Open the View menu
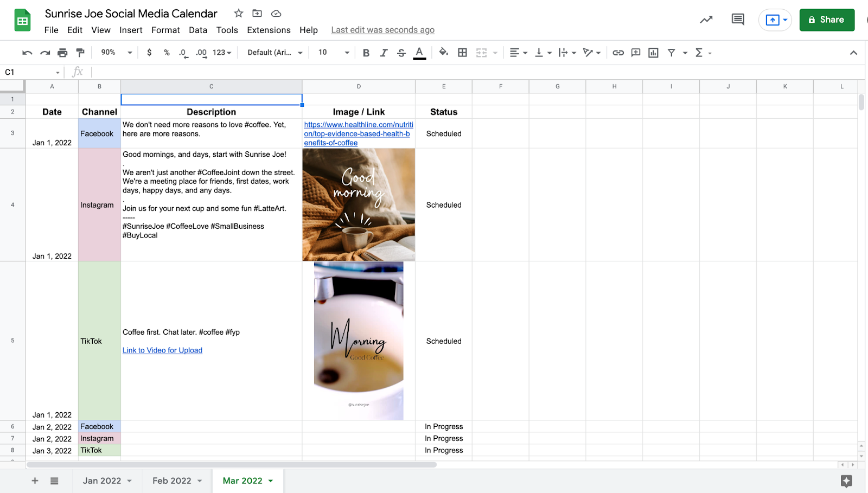The height and width of the screenshot is (493, 868). [101, 30]
